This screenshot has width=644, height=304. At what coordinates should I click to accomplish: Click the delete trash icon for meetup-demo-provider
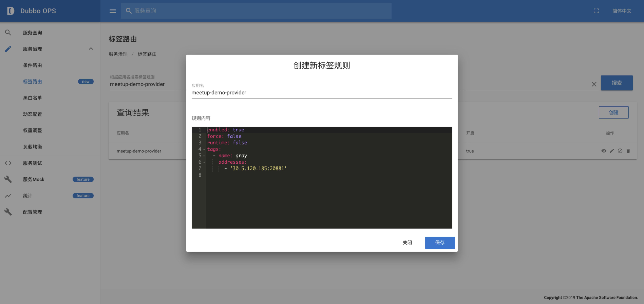coord(628,151)
